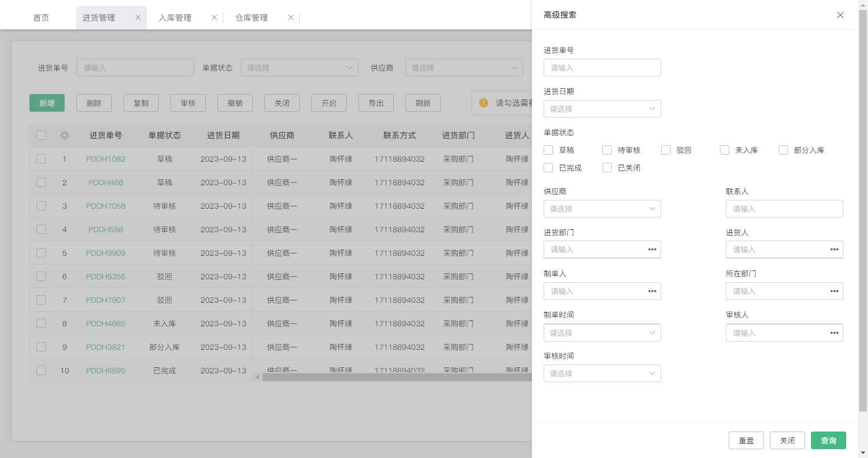Click the green 查询 button

tap(829, 440)
